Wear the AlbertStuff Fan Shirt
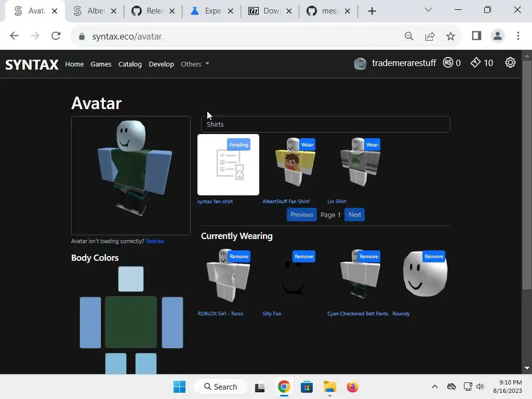 307,144
